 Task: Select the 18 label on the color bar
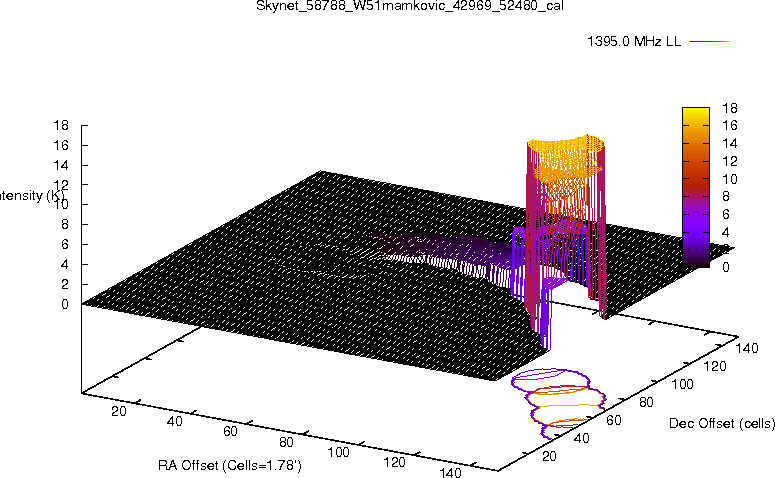[730, 108]
